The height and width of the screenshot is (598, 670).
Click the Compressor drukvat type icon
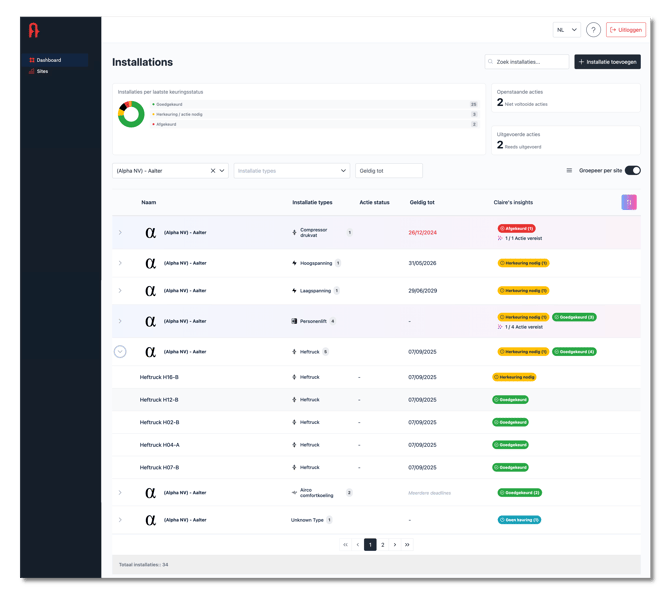(294, 233)
